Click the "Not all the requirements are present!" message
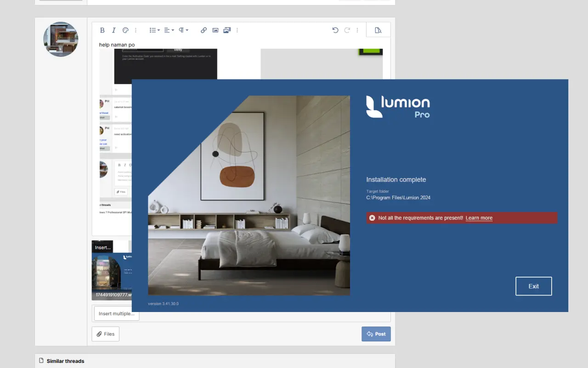Viewport: 588px width, 368px height. [421, 218]
